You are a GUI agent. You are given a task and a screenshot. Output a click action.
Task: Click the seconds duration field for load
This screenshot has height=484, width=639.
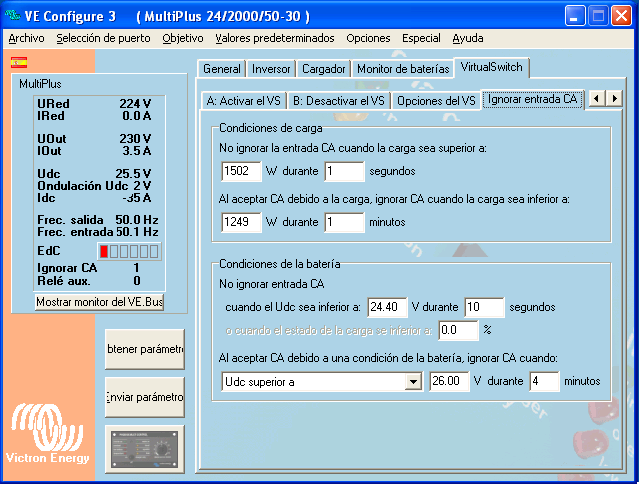(344, 171)
